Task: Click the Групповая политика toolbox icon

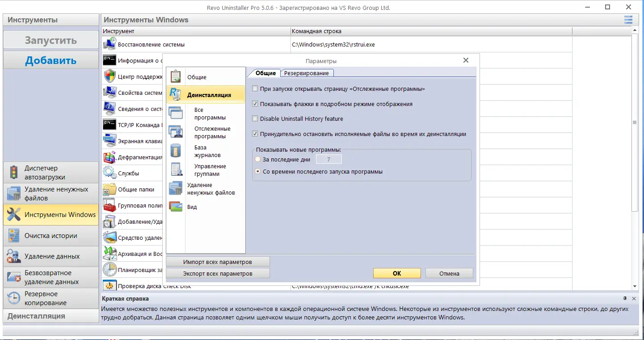Action: pos(109,206)
